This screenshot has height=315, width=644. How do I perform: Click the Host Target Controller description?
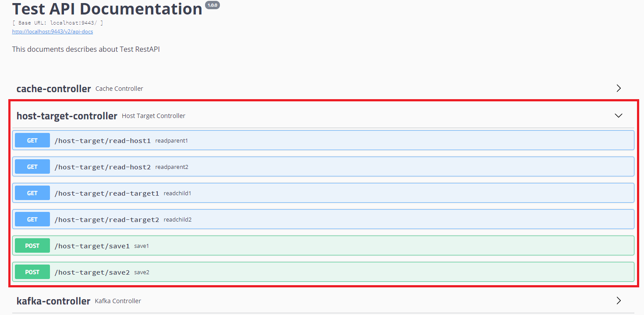pyautogui.click(x=153, y=116)
